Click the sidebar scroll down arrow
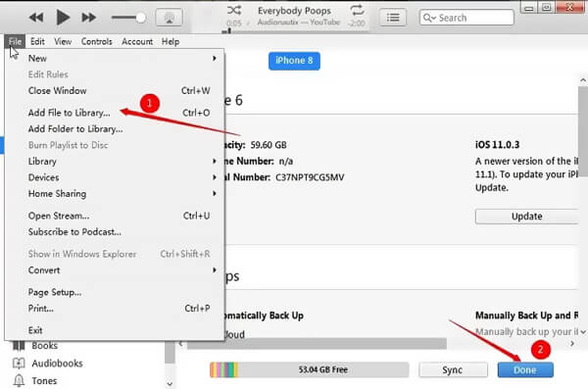This screenshot has height=389, width=588. click(x=170, y=384)
